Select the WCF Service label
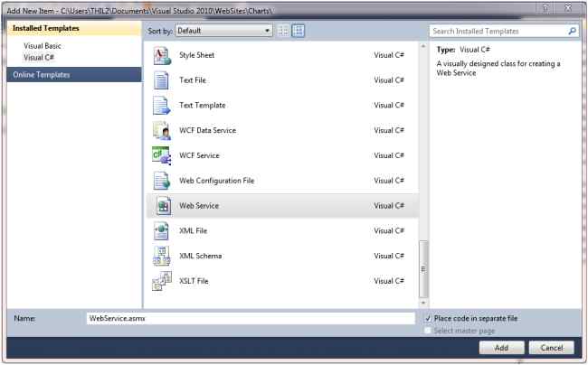 click(x=199, y=155)
